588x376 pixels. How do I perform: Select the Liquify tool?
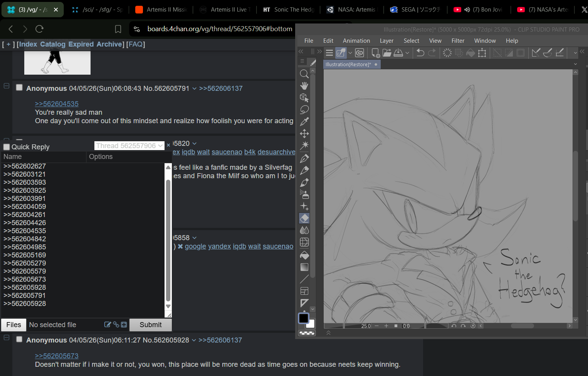point(304,242)
